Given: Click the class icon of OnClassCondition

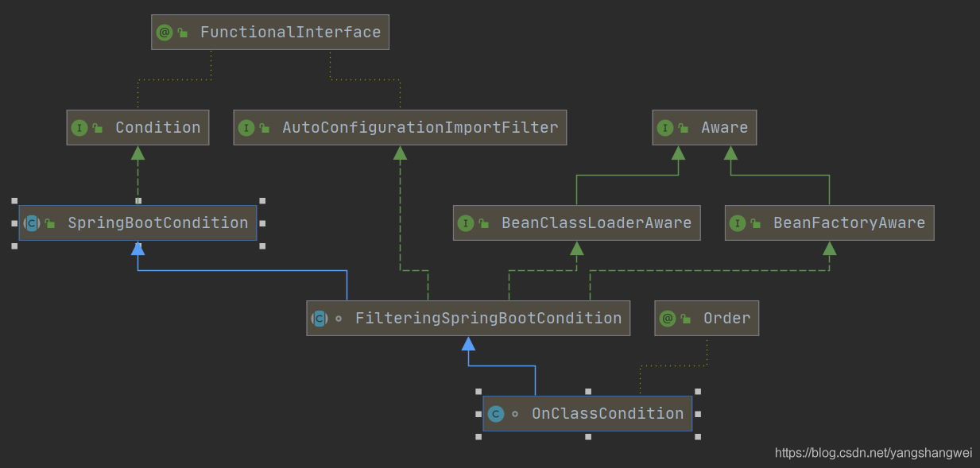Looking at the screenshot, I should tap(496, 414).
